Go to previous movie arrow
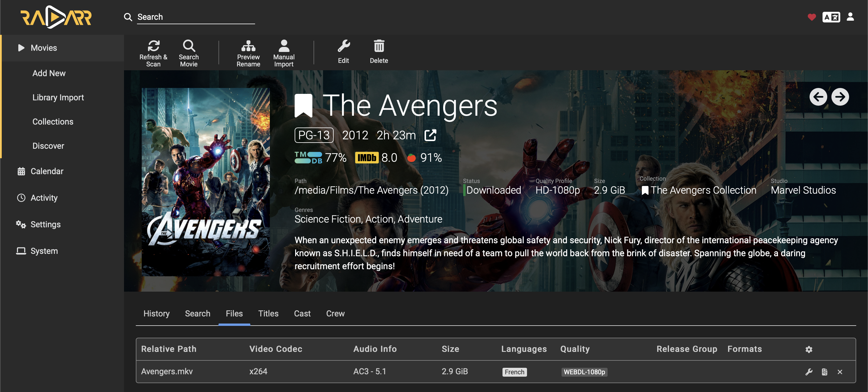 [818, 97]
